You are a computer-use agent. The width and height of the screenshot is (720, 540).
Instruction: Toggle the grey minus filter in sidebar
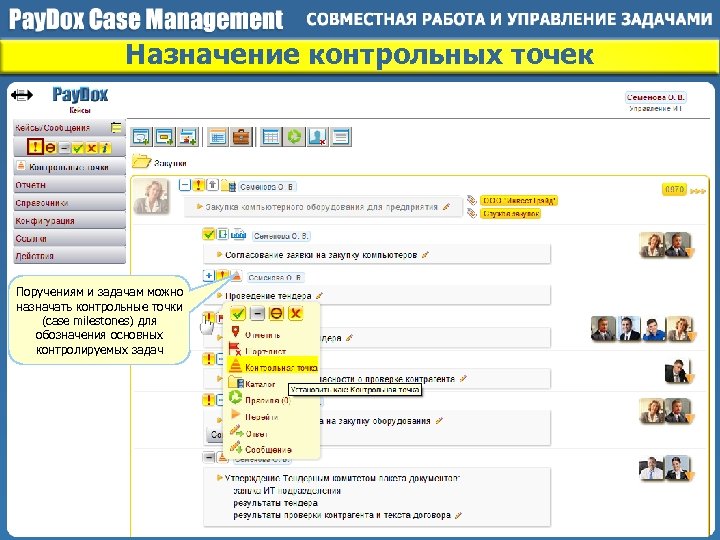[64, 148]
